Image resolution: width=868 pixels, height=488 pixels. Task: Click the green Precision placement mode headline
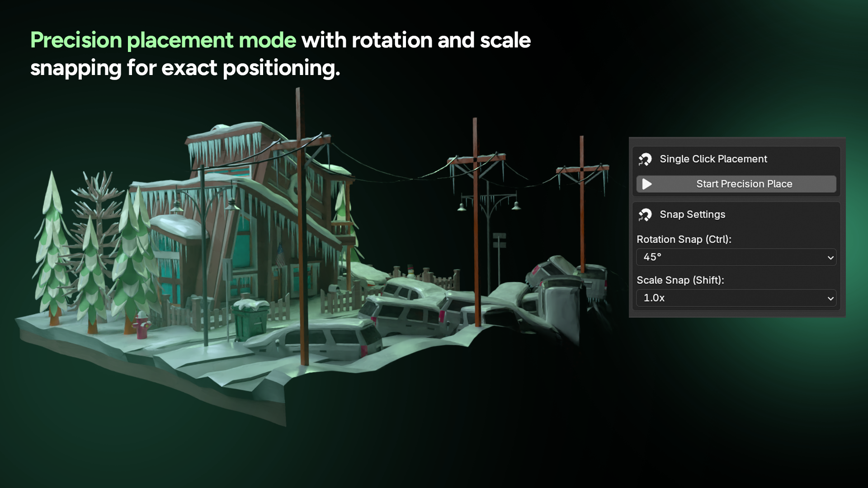pos(163,40)
